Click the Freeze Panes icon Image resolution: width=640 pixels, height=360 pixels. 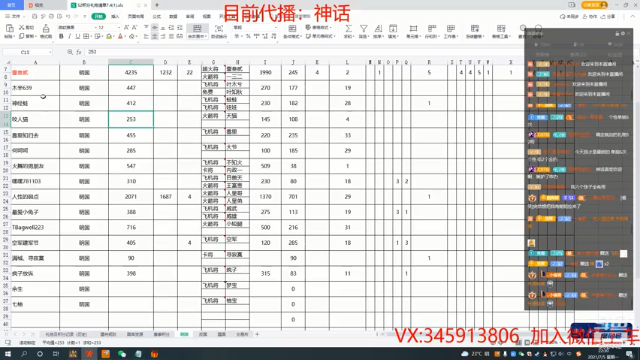[x=475, y=28]
